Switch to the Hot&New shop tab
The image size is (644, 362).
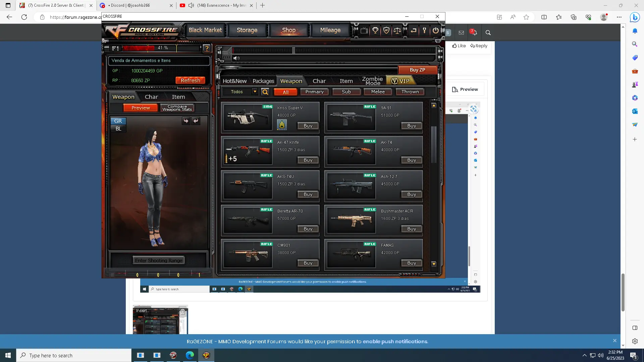point(234,81)
